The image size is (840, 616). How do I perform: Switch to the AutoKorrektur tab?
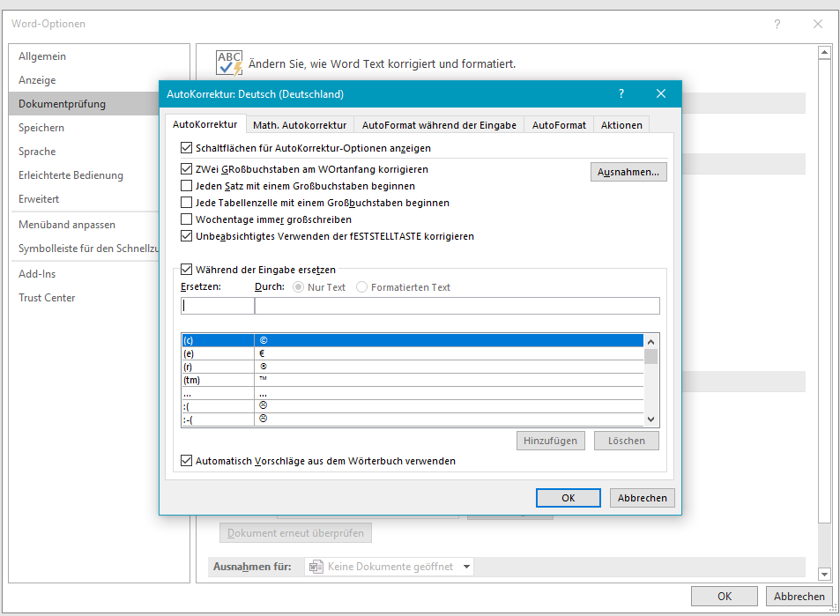(x=204, y=124)
